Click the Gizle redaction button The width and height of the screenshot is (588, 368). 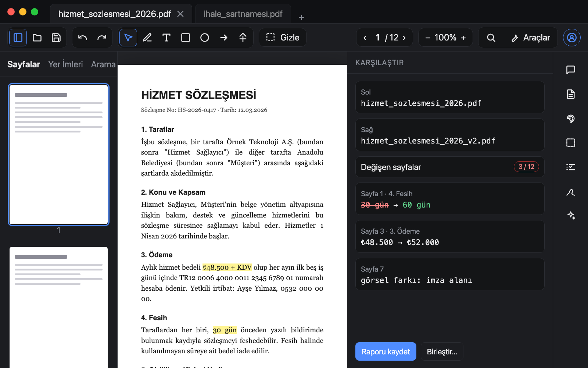coord(283,38)
